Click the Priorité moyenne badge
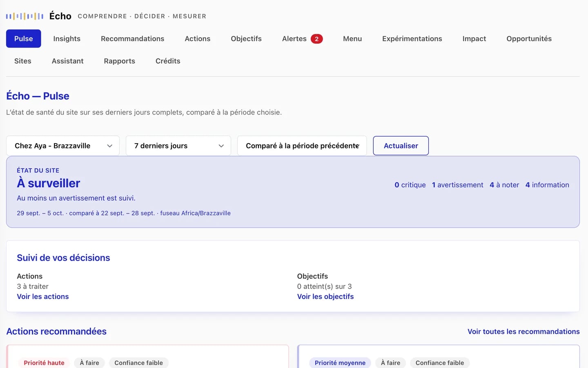The width and height of the screenshot is (588, 368). [340, 363]
